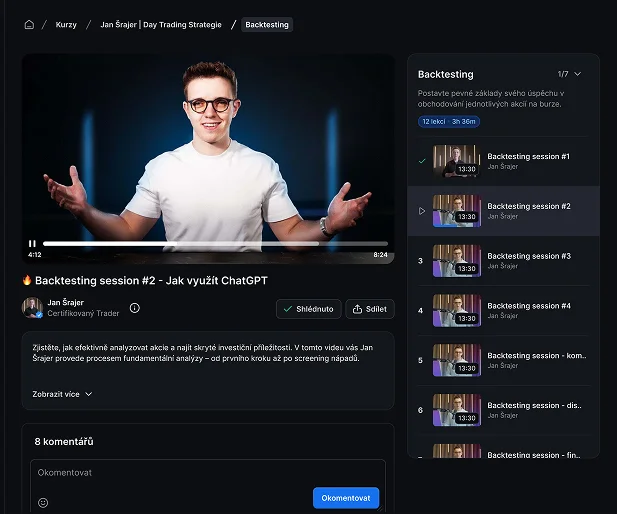This screenshot has height=514, width=617.
Task: Click the number 4 lesson index
Action: [x=420, y=311]
